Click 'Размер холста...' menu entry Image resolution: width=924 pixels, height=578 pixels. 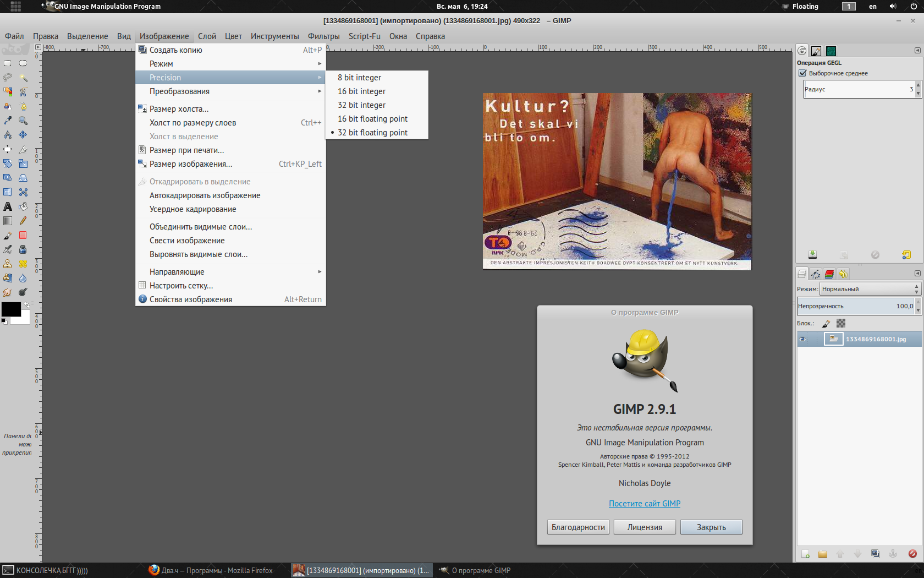click(x=230, y=109)
